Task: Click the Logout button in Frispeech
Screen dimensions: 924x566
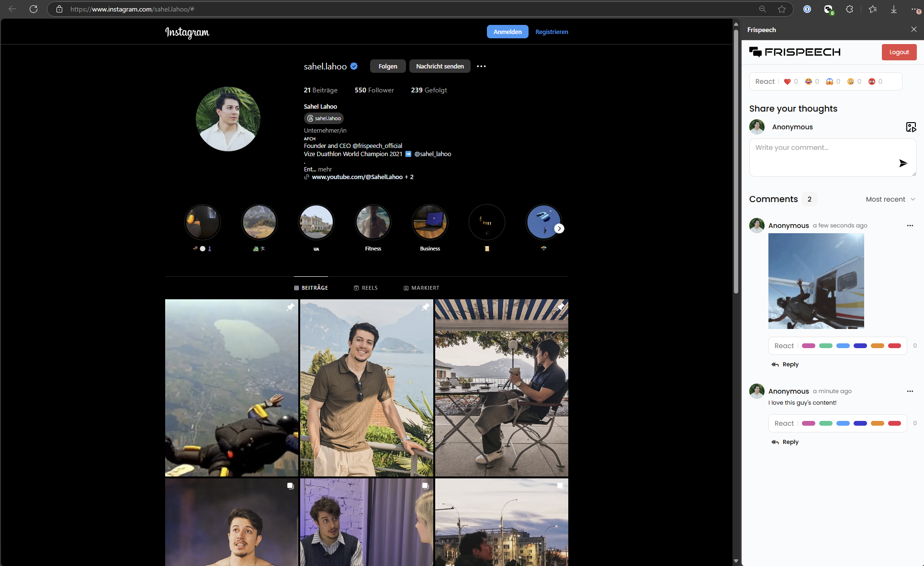Action: tap(899, 52)
